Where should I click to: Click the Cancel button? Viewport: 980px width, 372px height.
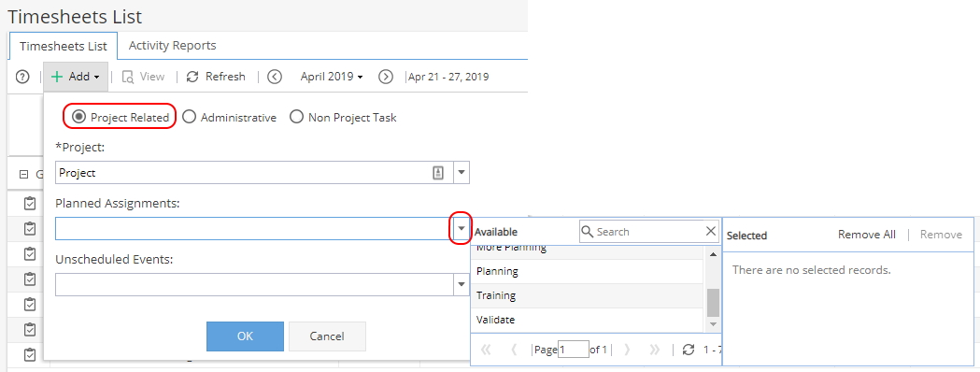coord(327,336)
